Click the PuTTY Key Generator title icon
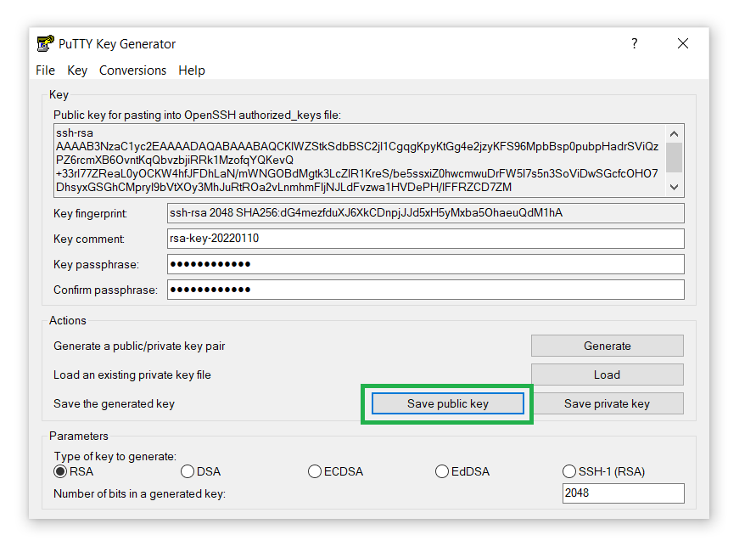The height and width of the screenshot is (552, 756). tap(45, 43)
